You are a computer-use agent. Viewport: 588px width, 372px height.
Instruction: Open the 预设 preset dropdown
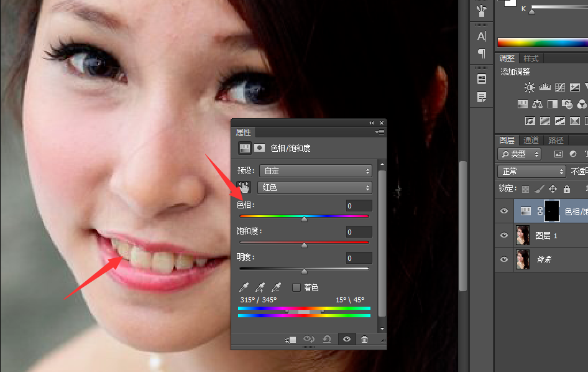[x=315, y=170]
